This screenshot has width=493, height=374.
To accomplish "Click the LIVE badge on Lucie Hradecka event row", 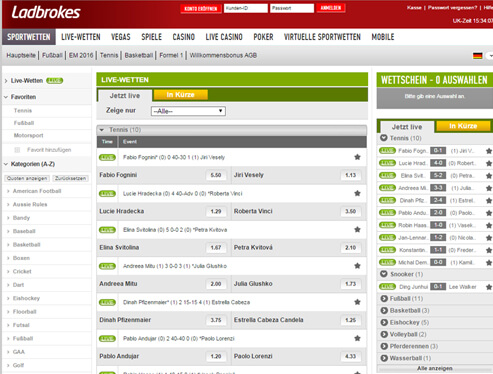I will pos(107,194).
